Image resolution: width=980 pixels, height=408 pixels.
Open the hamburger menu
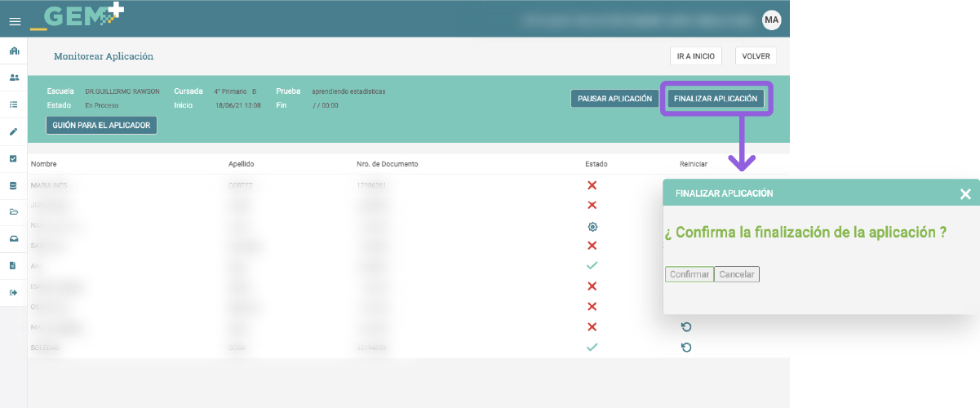(14, 21)
